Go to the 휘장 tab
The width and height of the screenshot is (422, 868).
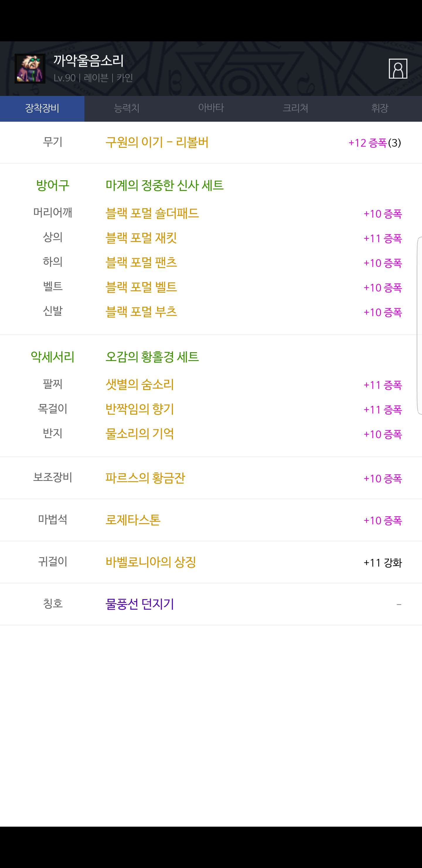click(380, 108)
